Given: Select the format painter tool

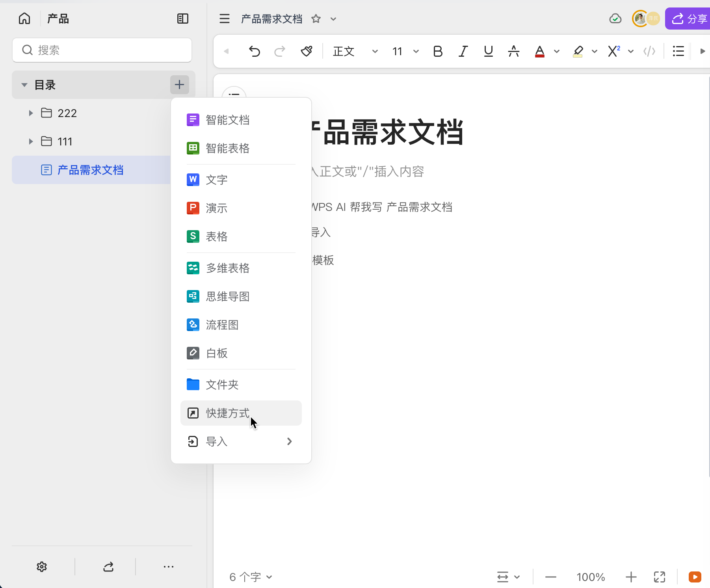Looking at the screenshot, I should tap(307, 51).
